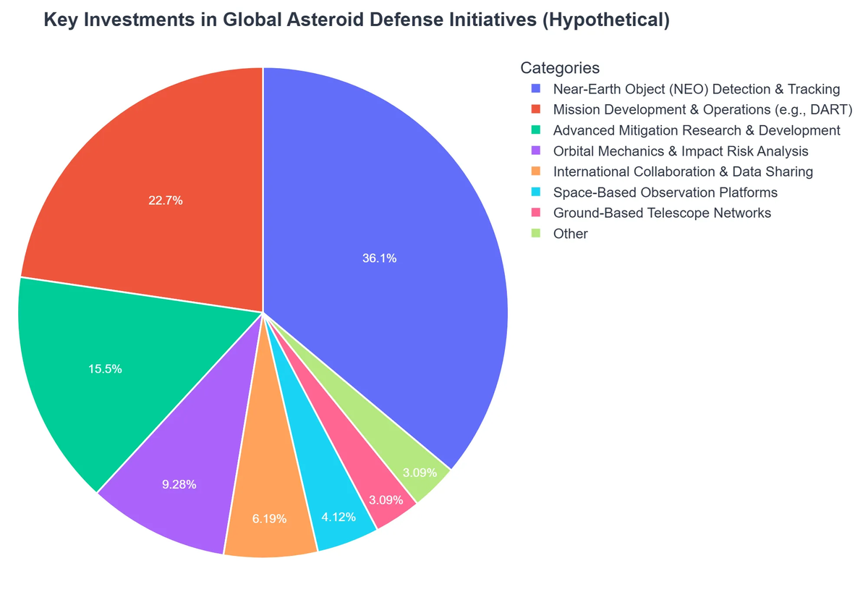Viewport: 868px width, 608px height.
Task: Click the chart title about Asteroid Defense Initiatives
Action: tap(357, 20)
